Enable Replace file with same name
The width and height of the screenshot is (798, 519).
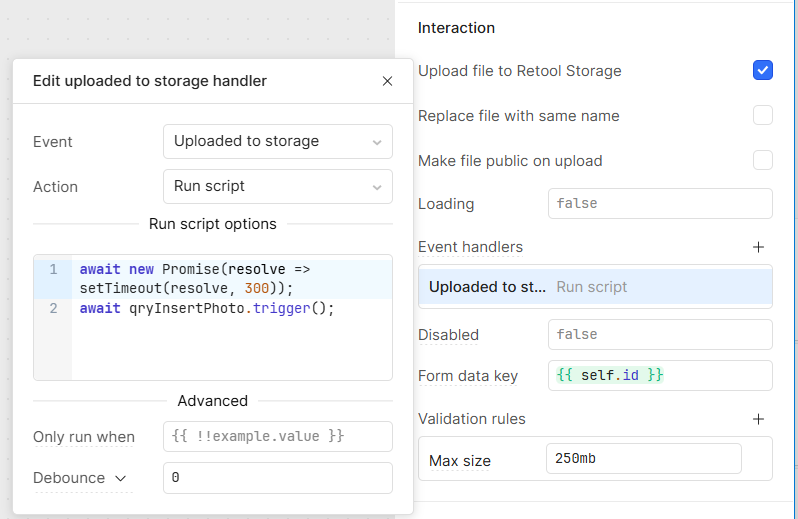click(x=762, y=116)
